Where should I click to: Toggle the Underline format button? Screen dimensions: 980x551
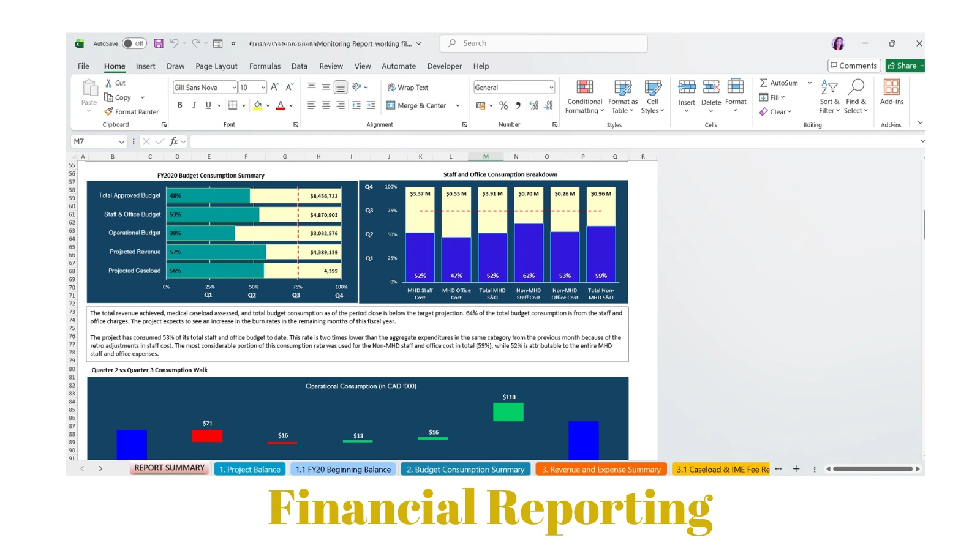click(x=208, y=105)
